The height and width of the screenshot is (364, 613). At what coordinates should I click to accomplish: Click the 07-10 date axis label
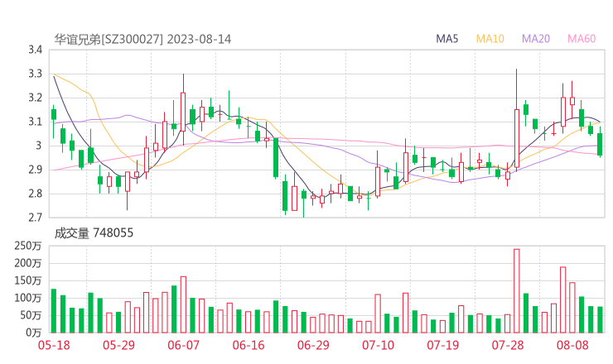[378, 345]
